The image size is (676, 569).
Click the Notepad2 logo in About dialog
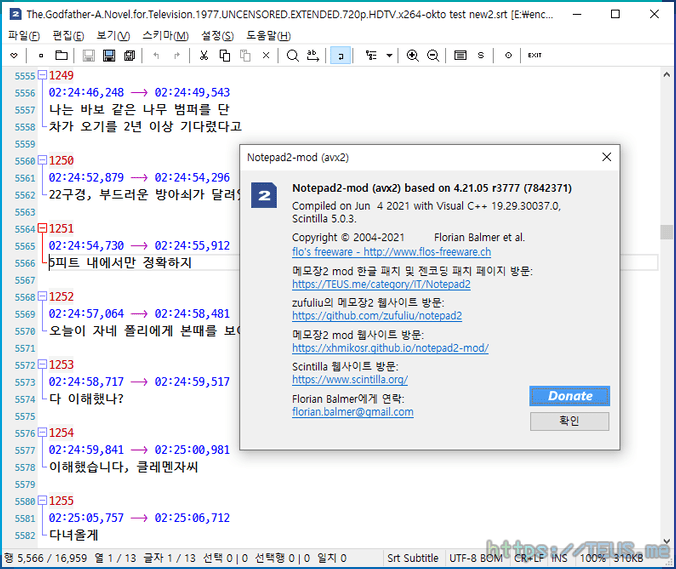coord(263,195)
